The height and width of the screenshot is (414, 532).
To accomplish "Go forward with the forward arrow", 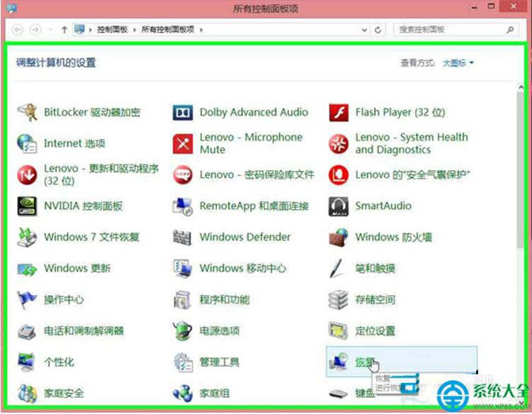I will 35,30.
